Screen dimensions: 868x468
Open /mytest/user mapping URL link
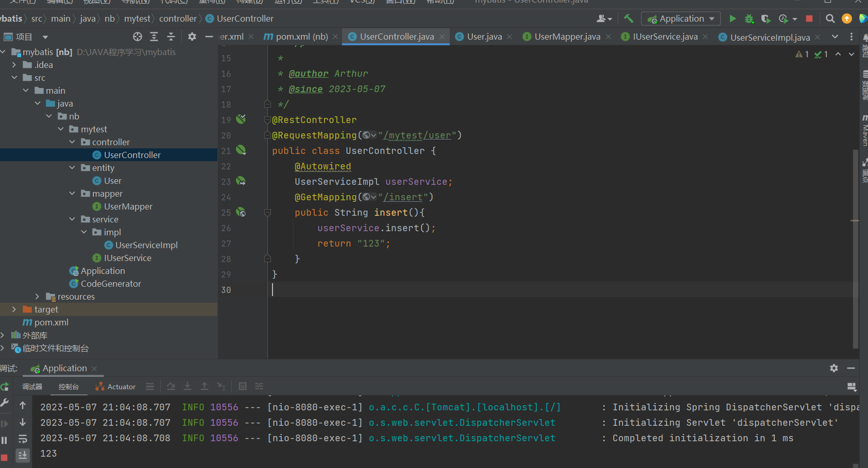417,135
